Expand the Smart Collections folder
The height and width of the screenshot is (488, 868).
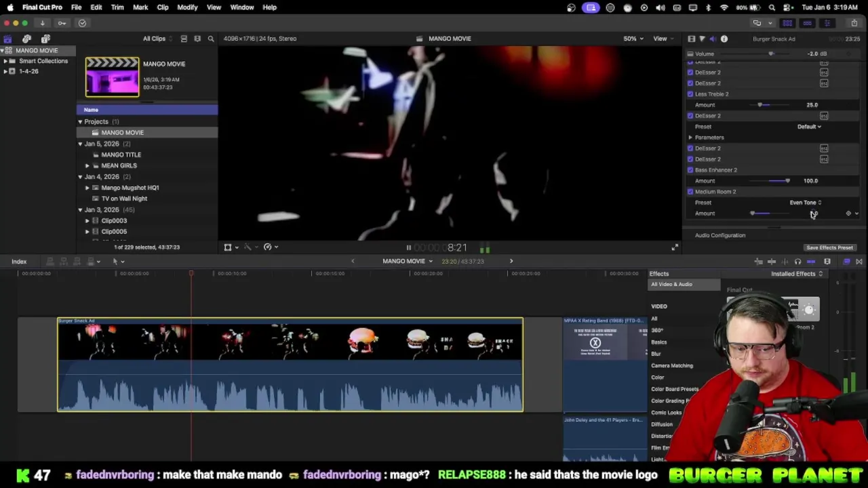[x=5, y=61]
